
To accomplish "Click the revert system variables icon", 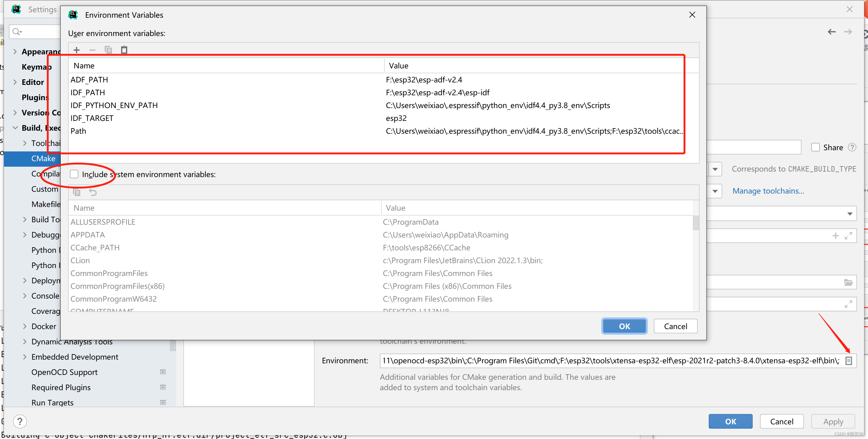I will point(93,192).
